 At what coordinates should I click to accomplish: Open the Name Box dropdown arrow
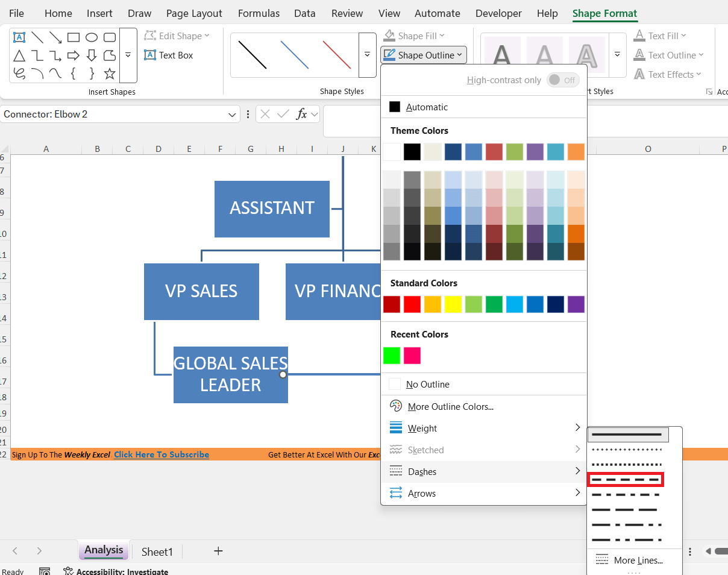[x=233, y=115]
